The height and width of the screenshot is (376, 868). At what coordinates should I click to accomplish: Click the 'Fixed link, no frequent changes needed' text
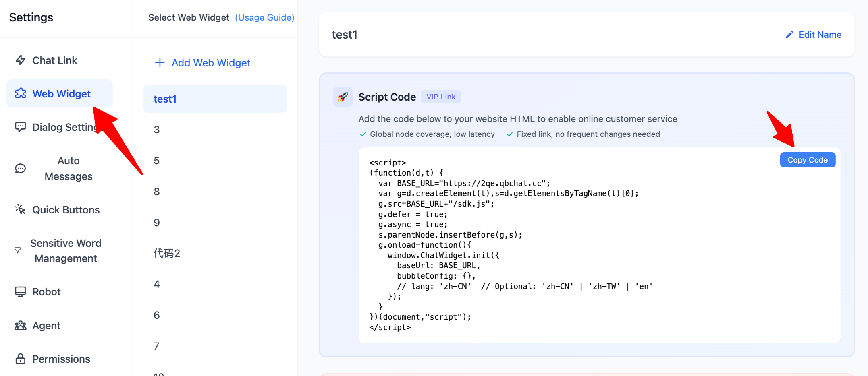[588, 134]
